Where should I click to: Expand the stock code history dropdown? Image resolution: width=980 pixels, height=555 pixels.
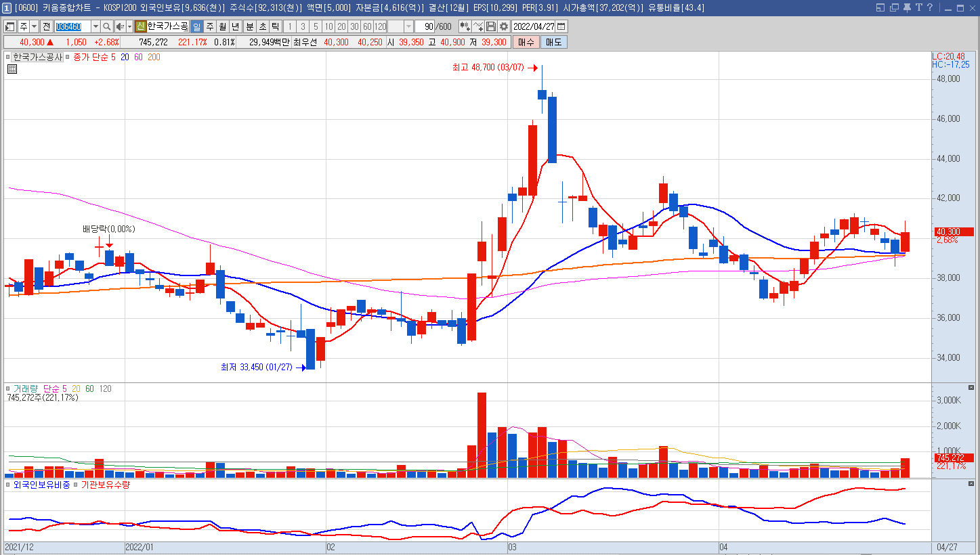tap(95, 26)
